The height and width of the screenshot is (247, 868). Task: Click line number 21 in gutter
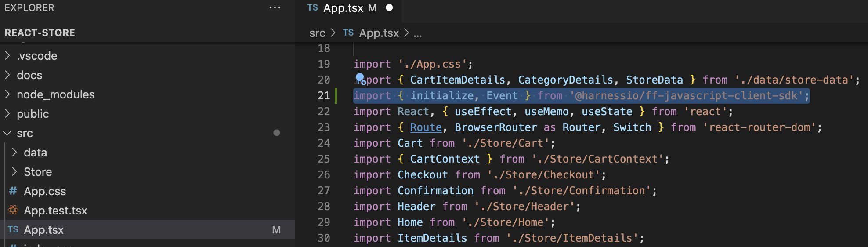[x=324, y=96]
